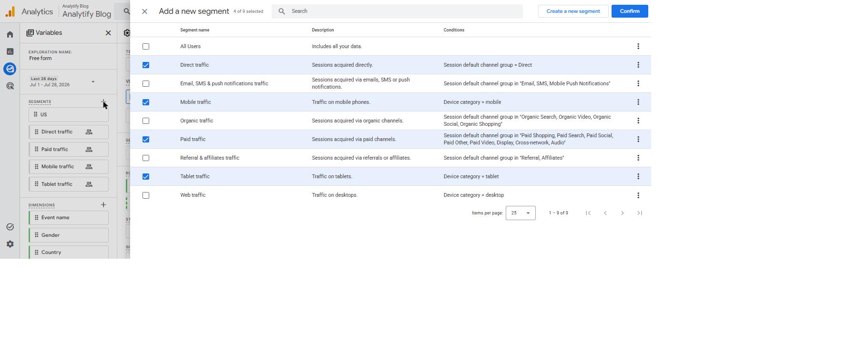Uncheck the Mobile traffic segment
The image size is (868, 345).
pos(146,102)
